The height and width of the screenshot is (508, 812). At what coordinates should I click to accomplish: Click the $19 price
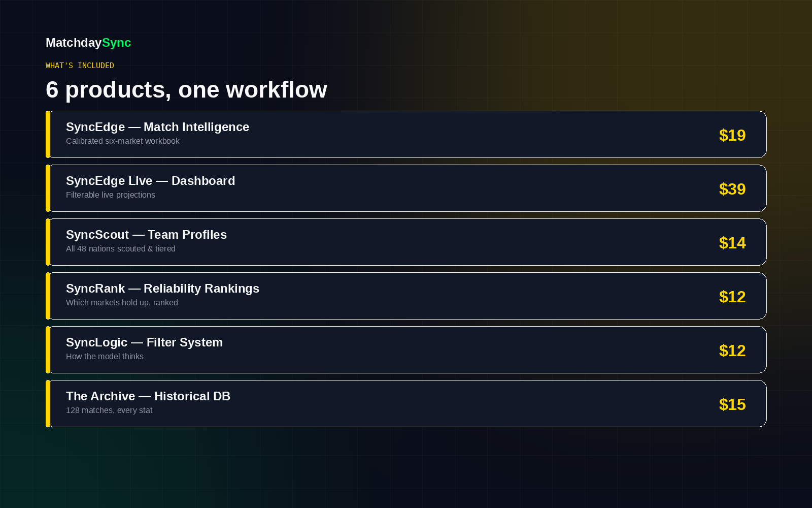(732, 135)
